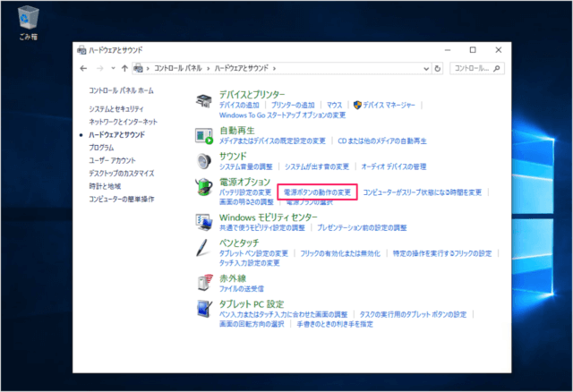Viewport: 573px width, 392px height.
Task: Click フリックの有効化または無効化 link
Action: pyautogui.click(x=340, y=253)
